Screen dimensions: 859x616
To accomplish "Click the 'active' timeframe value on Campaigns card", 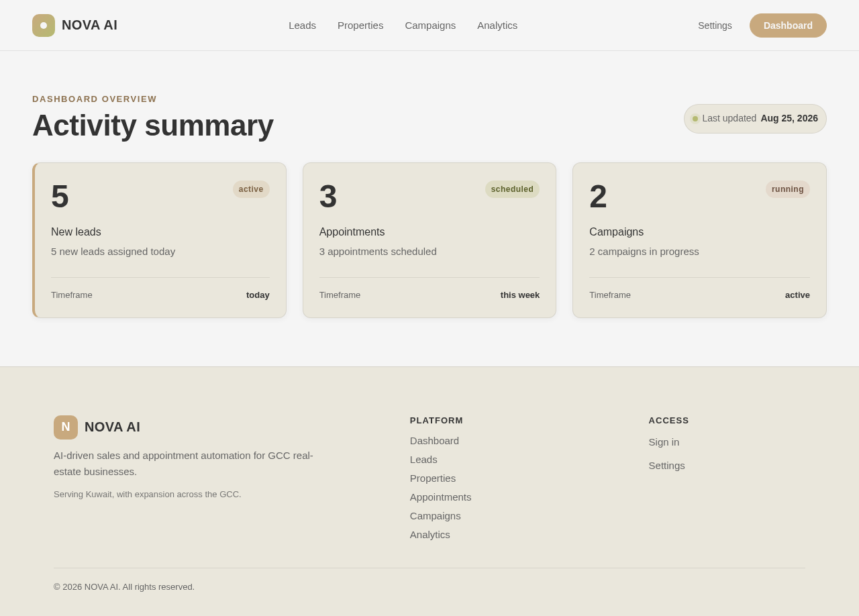I will (x=797, y=295).
